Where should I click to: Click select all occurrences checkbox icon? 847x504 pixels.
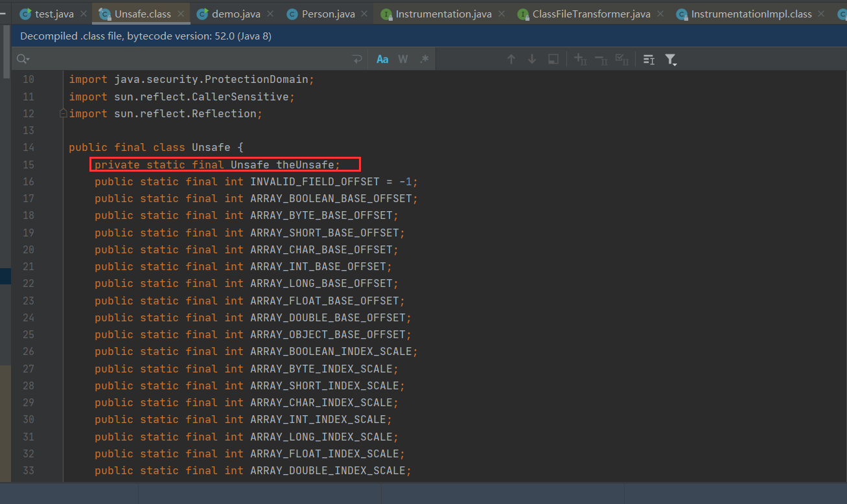(622, 60)
